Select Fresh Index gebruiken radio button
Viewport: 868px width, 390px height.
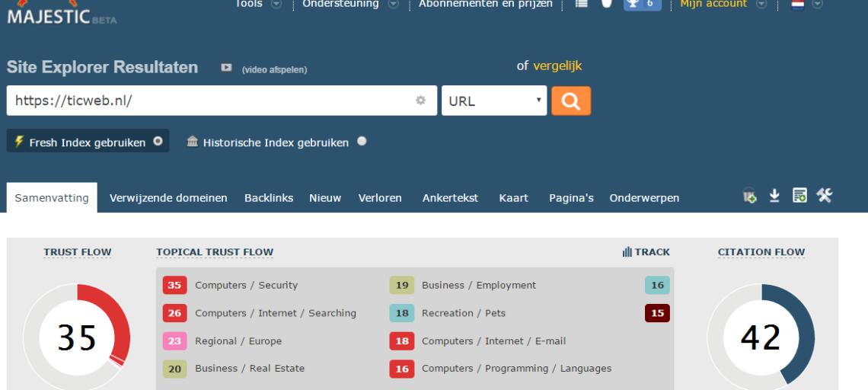[158, 141]
